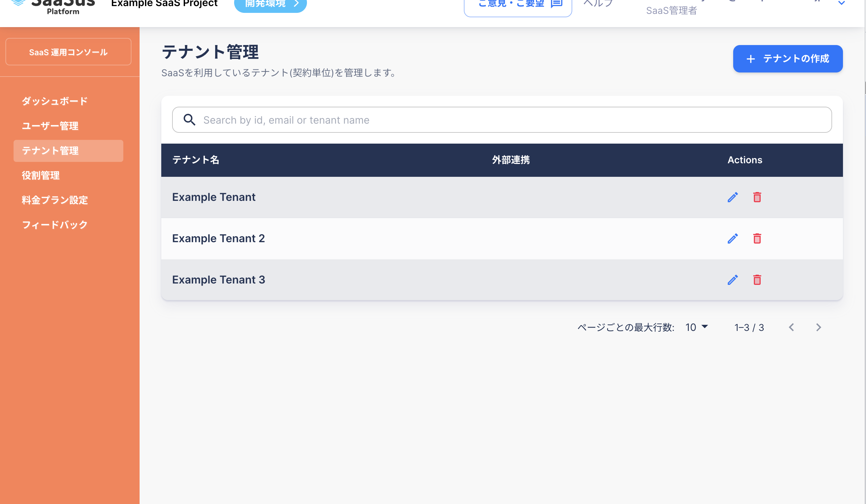Go to next page chevron
Viewport: 866px width, 504px height.
818,328
